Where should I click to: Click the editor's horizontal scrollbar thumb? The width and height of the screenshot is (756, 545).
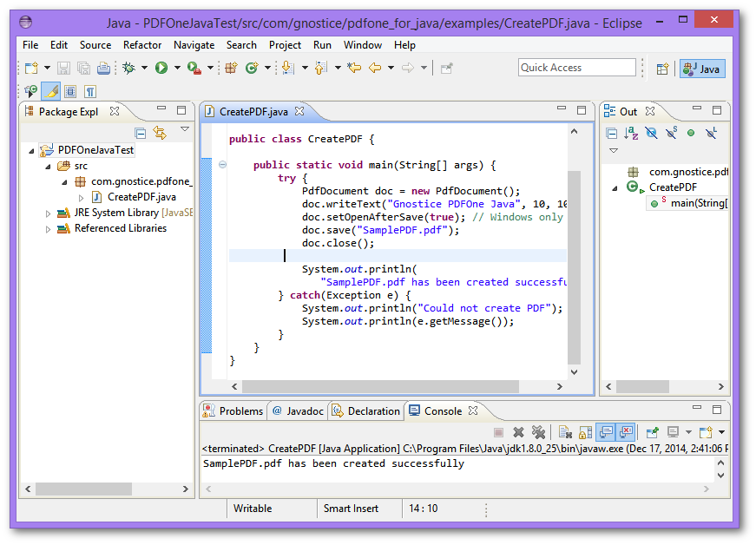point(380,386)
